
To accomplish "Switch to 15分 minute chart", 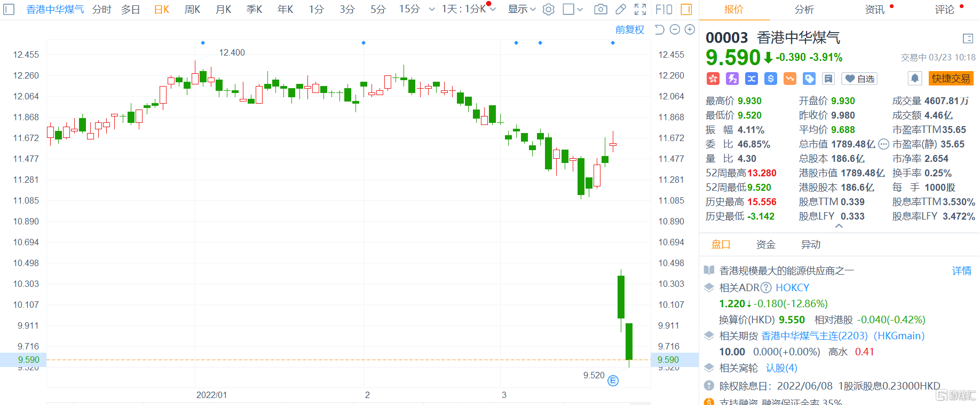I will pyautogui.click(x=409, y=9).
